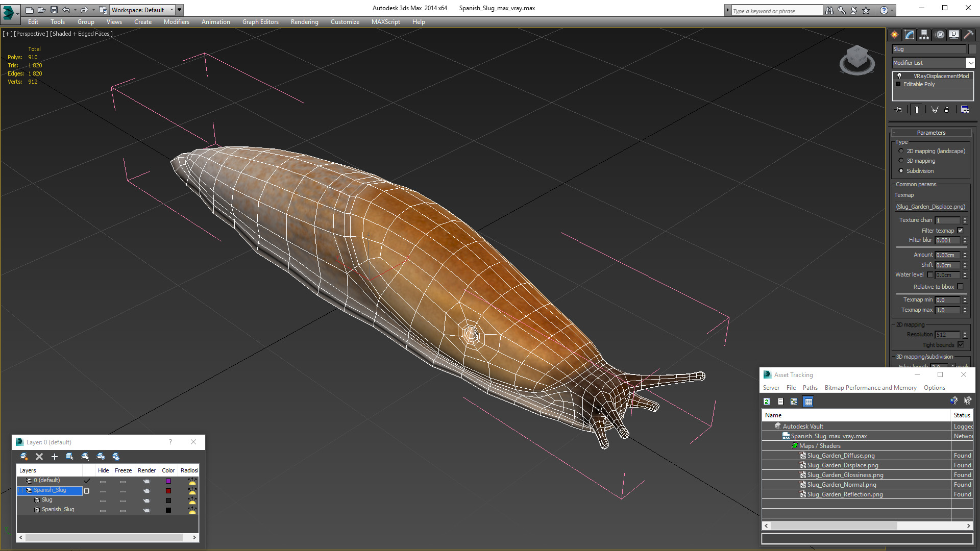Image resolution: width=980 pixels, height=551 pixels.
Task: Click Add Selected Objects plus icon
Action: (55, 457)
